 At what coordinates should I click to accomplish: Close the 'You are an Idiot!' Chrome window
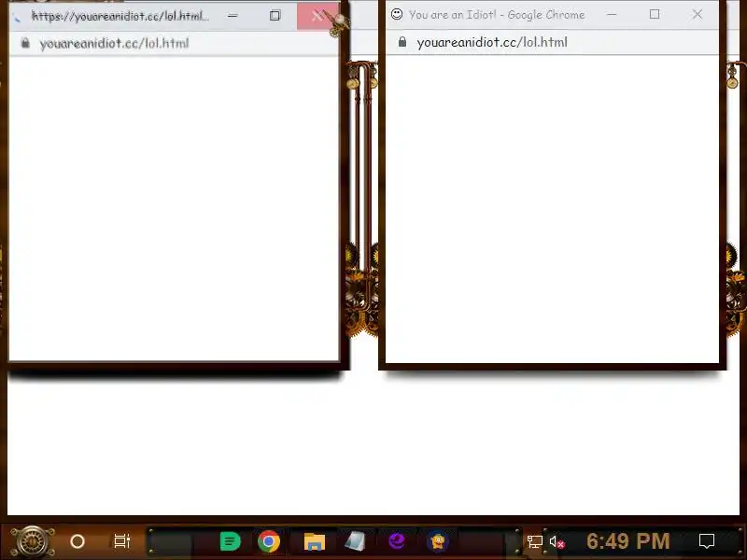coord(697,14)
